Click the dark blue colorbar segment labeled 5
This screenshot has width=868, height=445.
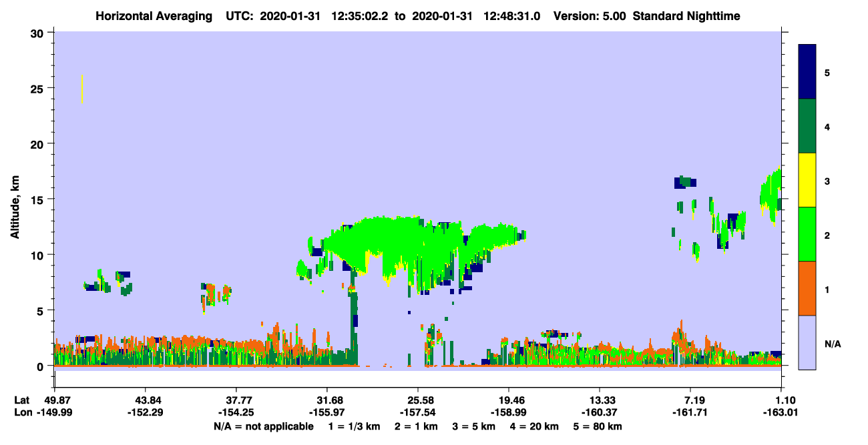tap(807, 71)
